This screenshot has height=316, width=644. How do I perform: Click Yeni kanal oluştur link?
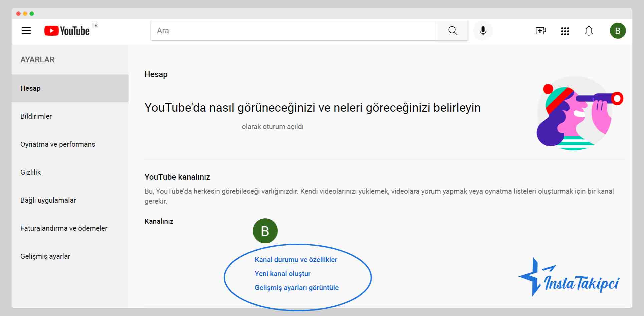[282, 274]
